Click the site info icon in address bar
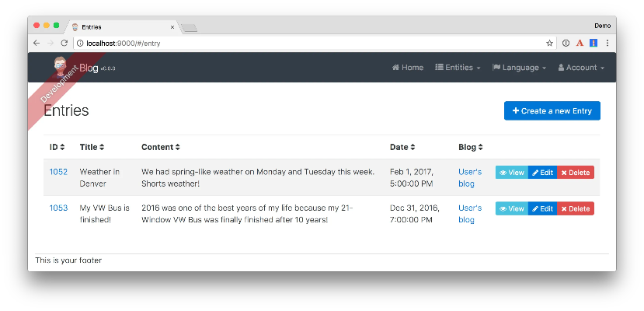644x311 pixels. pyautogui.click(x=80, y=43)
